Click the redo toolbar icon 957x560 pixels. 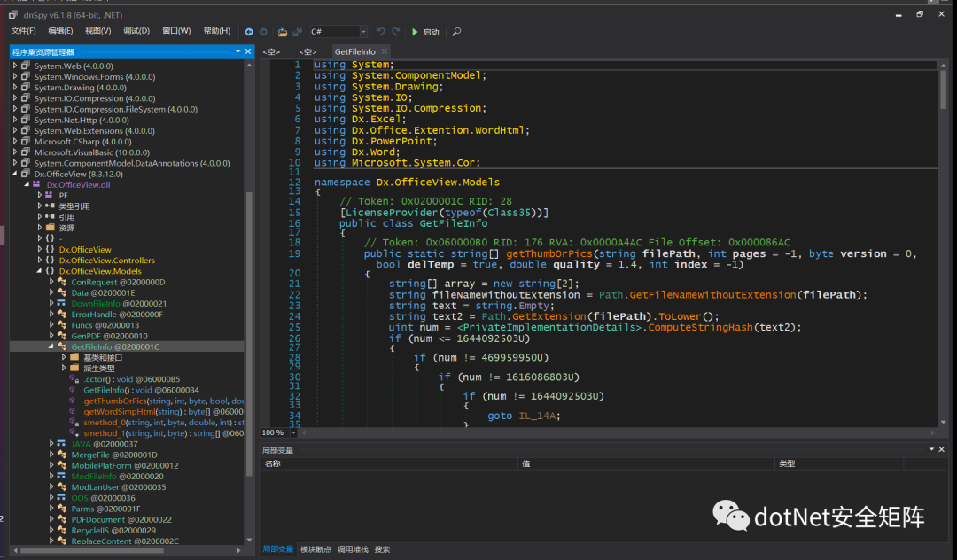[395, 31]
